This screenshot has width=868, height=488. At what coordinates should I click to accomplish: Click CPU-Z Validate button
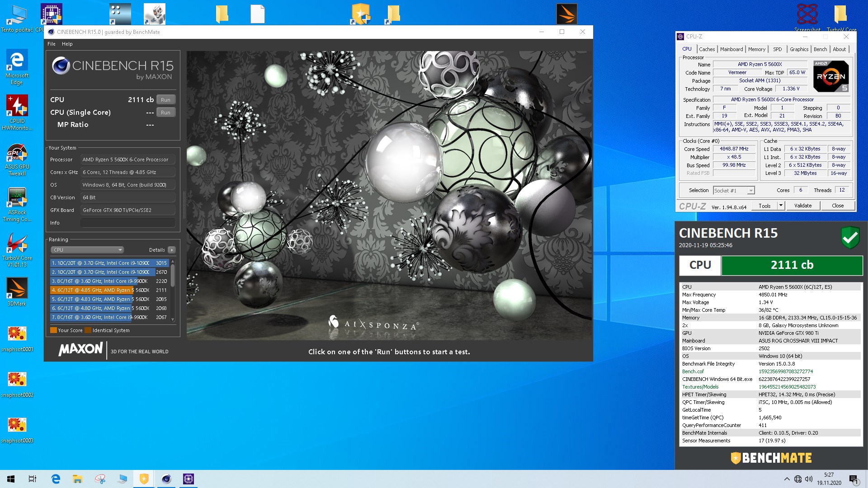click(803, 206)
